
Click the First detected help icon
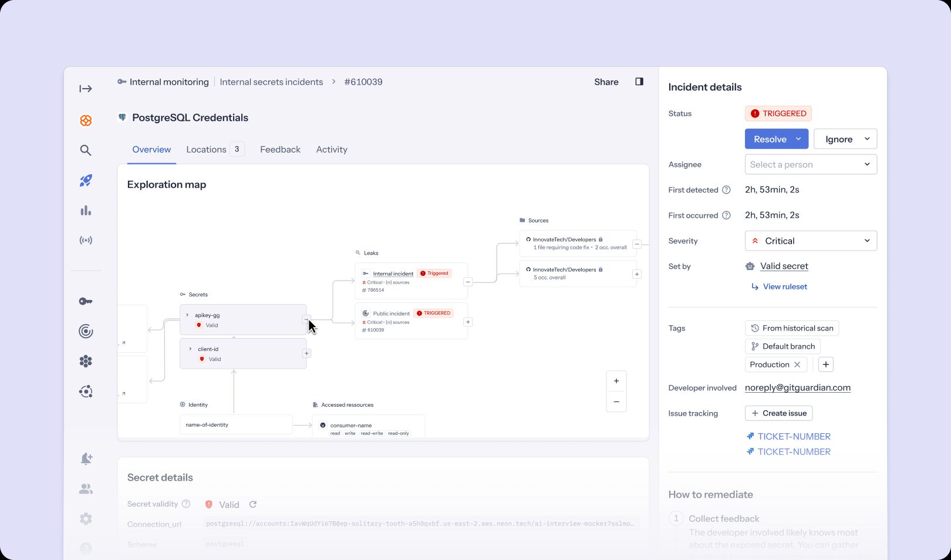tap(726, 190)
